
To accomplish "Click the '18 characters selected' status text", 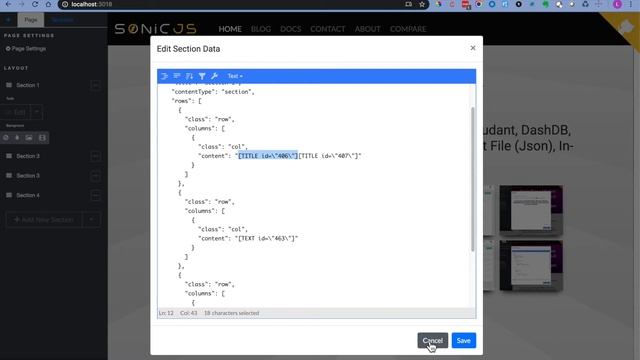I will (231, 313).
